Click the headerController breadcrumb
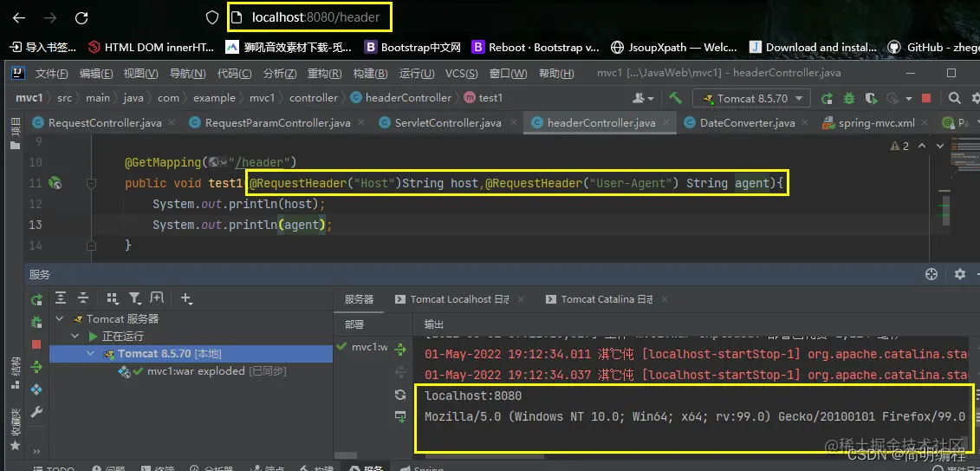Viewport: 980px width, 471px height. pyautogui.click(x=400, y=97)
